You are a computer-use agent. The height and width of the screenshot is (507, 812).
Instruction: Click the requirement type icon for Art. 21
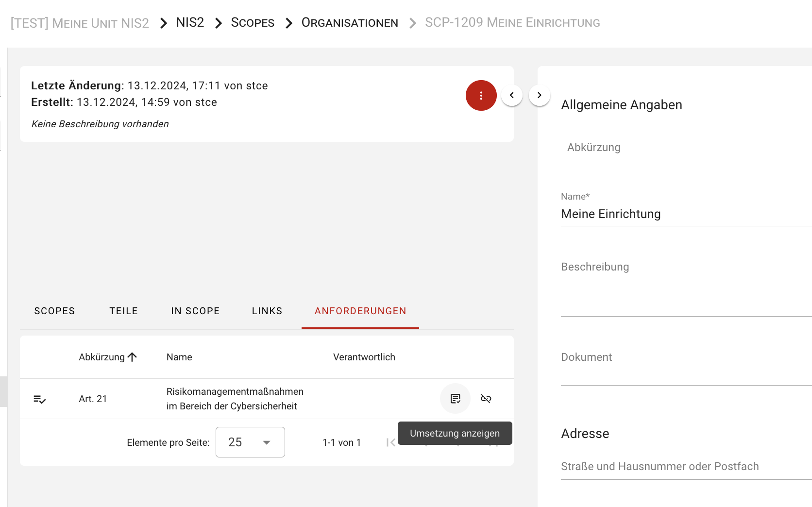pos(39,399)
